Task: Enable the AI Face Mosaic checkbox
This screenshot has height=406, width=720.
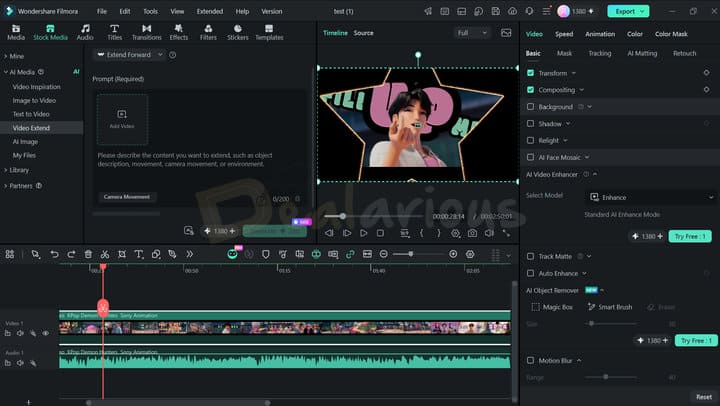Action: tap(530, 157)
